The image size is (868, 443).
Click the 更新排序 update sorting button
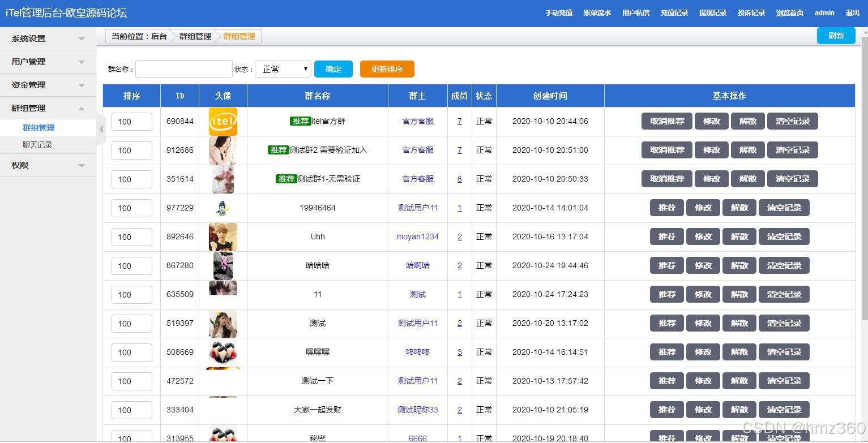(387, 68)
